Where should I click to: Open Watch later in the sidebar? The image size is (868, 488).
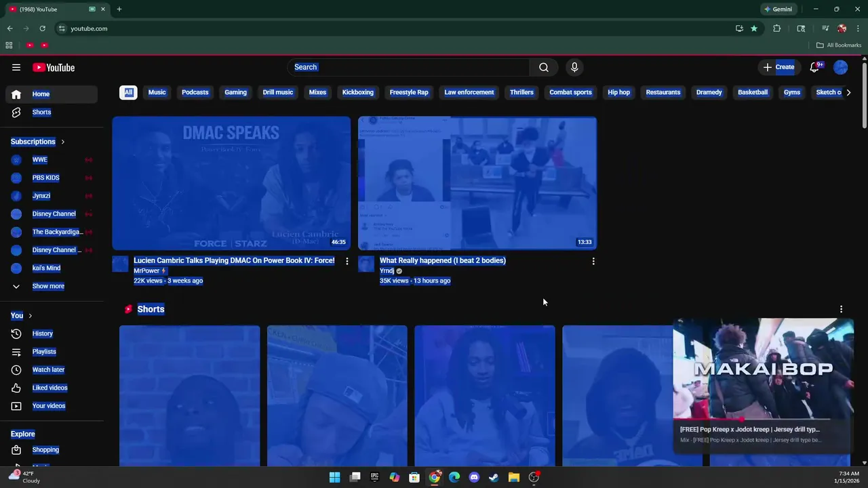coord(52,370)
